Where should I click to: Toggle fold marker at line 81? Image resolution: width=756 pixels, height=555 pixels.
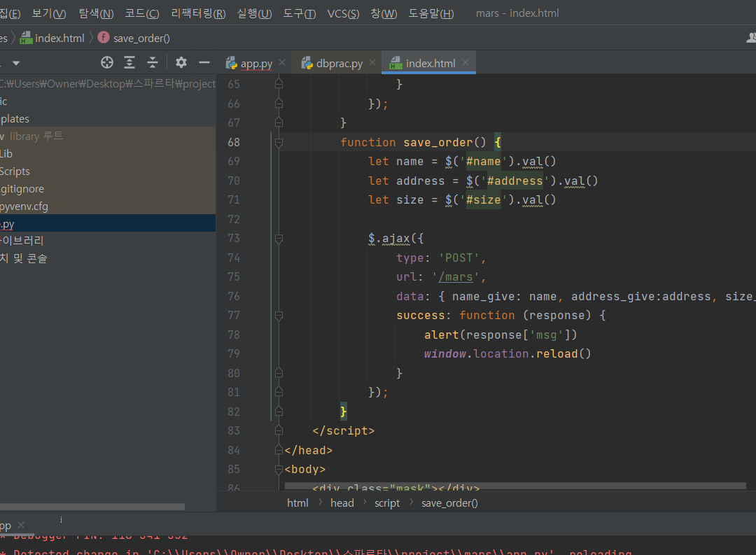(x=279, y=392)
